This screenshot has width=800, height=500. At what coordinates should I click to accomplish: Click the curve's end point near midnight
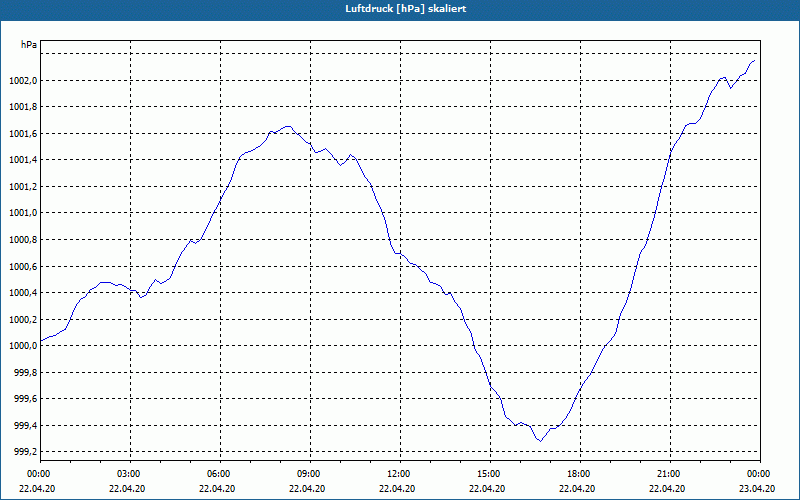point(754,61)
